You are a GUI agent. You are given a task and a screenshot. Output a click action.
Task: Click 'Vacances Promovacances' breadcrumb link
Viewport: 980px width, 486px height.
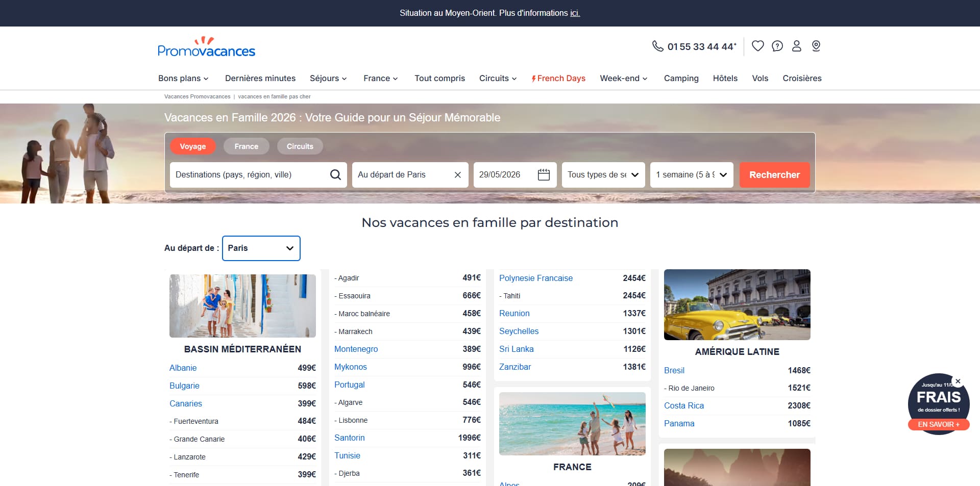tap(197, 96)
